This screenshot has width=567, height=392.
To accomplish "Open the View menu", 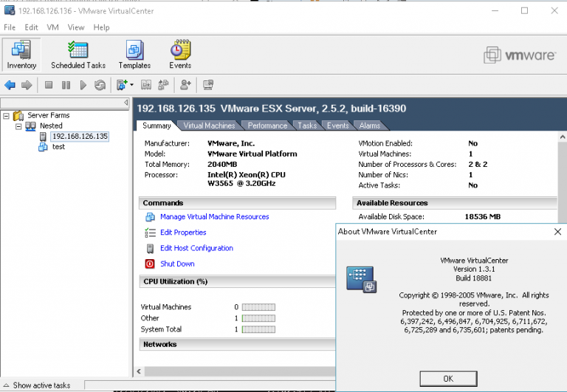I will click(76, 27).
